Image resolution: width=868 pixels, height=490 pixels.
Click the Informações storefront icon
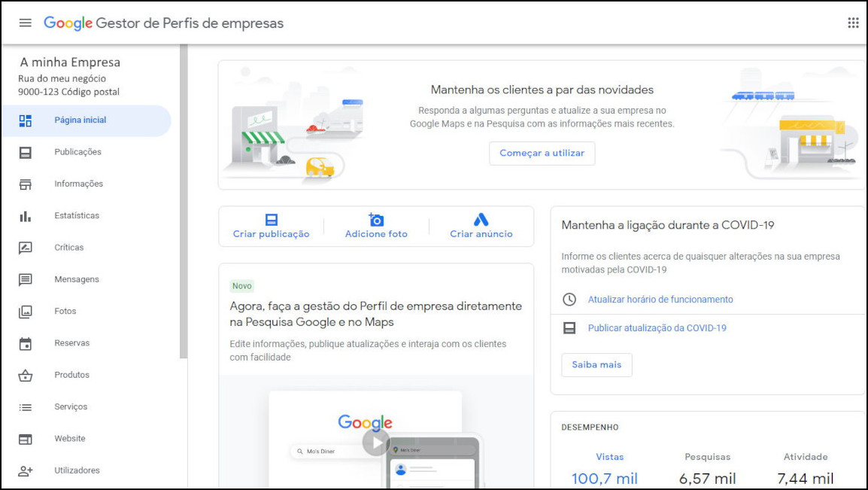click(x=26, y=184)
